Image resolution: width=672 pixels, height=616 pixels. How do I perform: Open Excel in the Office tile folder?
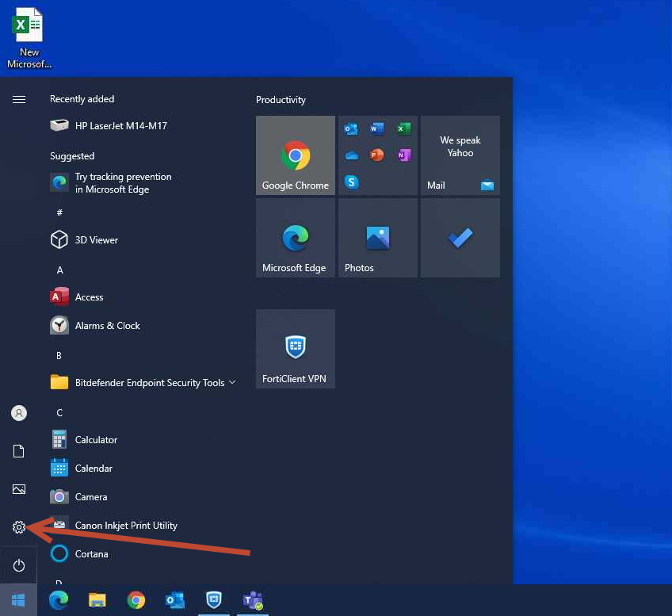click(x=403, y=128)
